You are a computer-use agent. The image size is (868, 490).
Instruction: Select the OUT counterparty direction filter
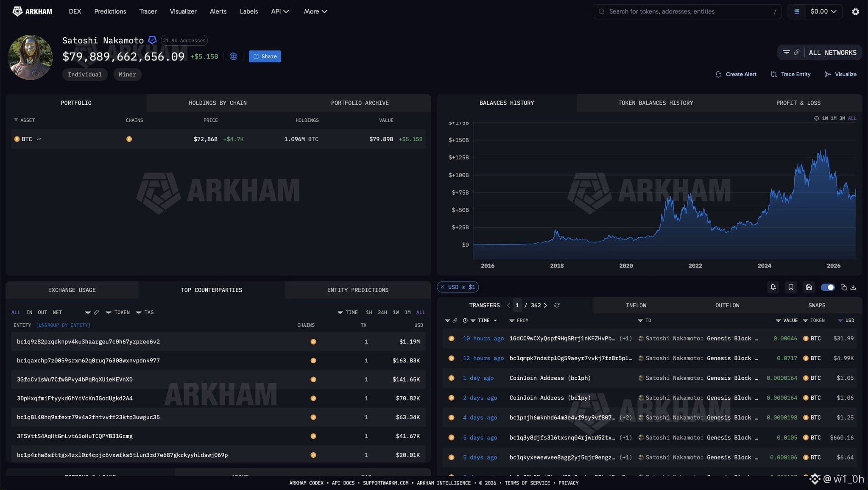(x=42, y=312)
